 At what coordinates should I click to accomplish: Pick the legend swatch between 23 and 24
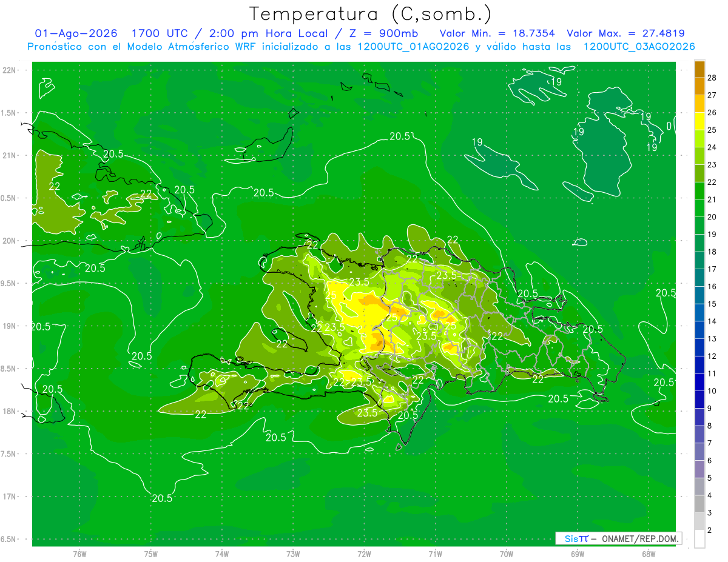click(699, 156)
